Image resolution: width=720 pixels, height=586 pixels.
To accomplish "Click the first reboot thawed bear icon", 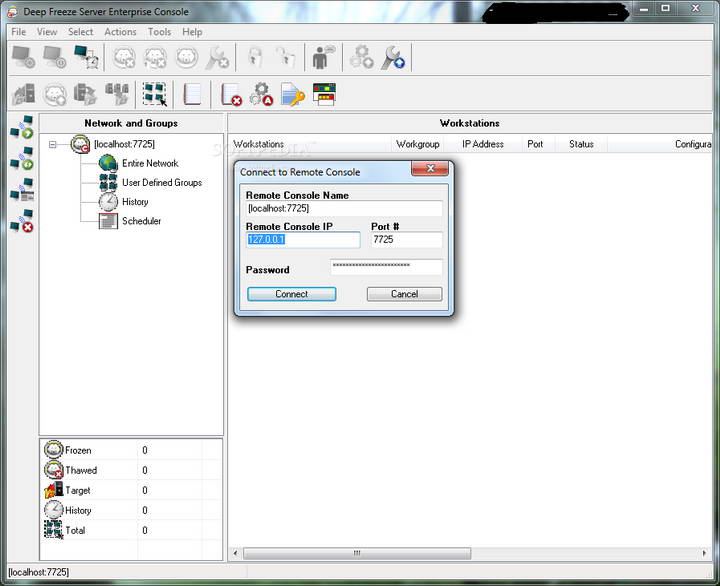I will pyautogui.click(x=124, y=58).
